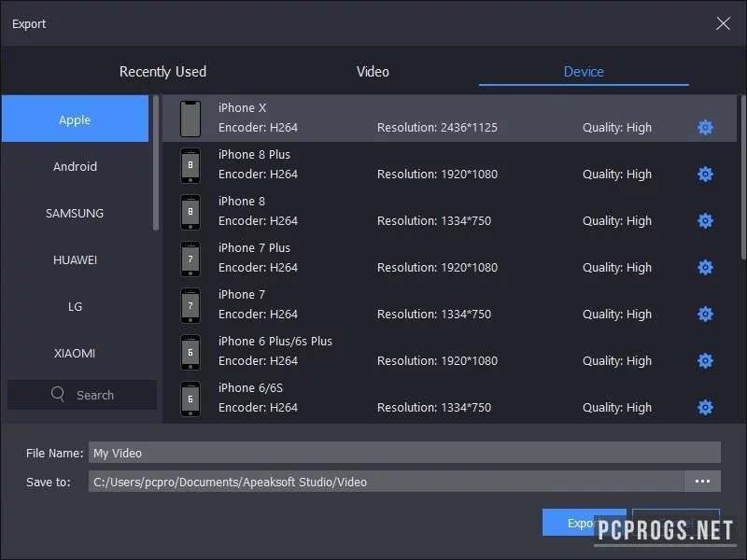Select the "iPhone 6/6S" preset name
Screen dimensions: 747x560
tap(250, 388)
